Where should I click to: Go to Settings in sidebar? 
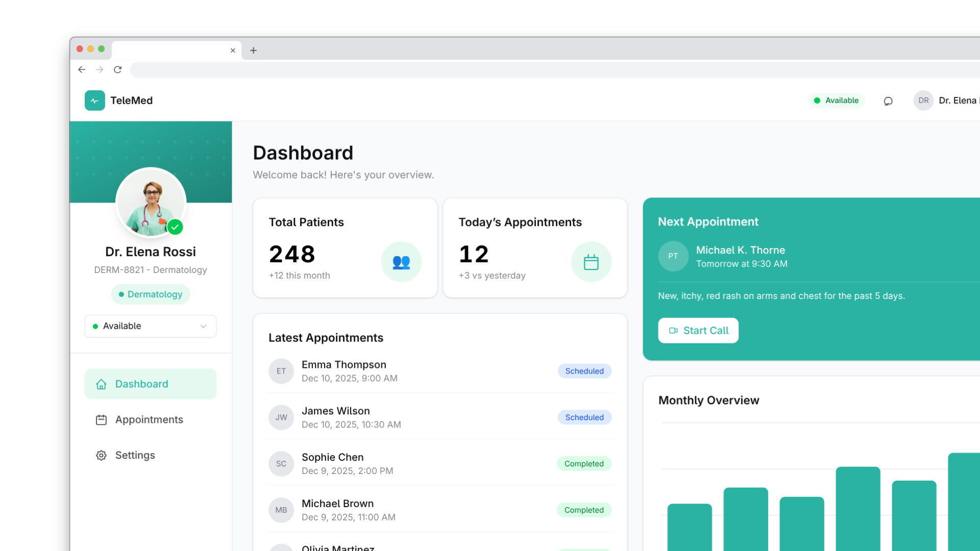click(135, 455)
